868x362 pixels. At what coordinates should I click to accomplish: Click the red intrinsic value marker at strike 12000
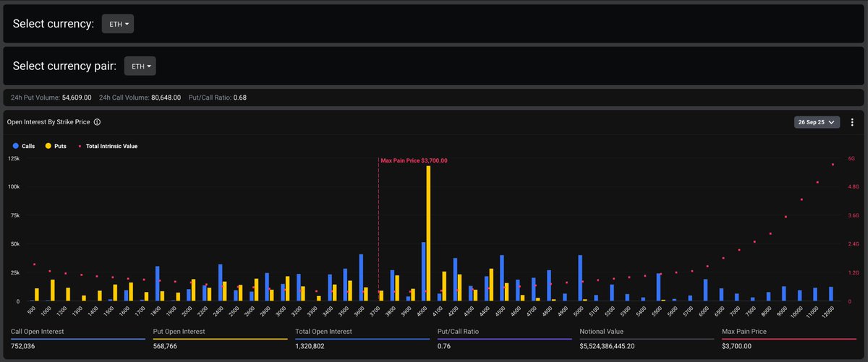(x=833, y=165)
